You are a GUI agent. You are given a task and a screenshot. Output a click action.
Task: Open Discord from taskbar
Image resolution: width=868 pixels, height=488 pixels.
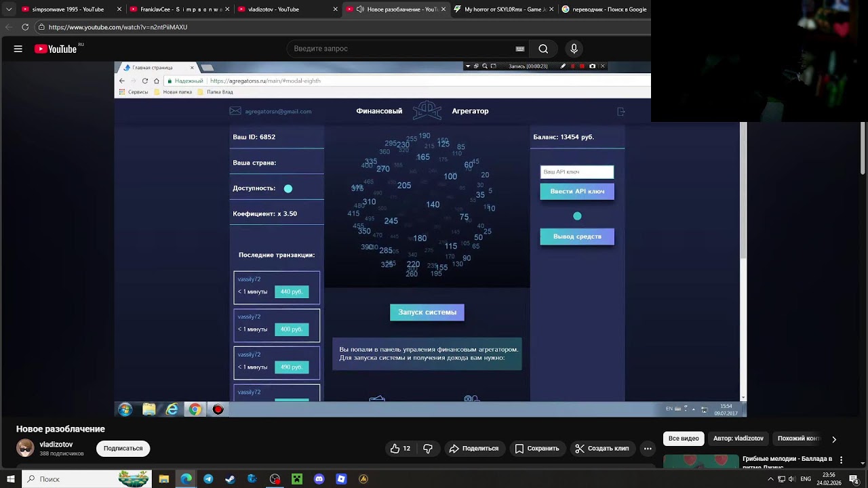(x=319, y=479)
